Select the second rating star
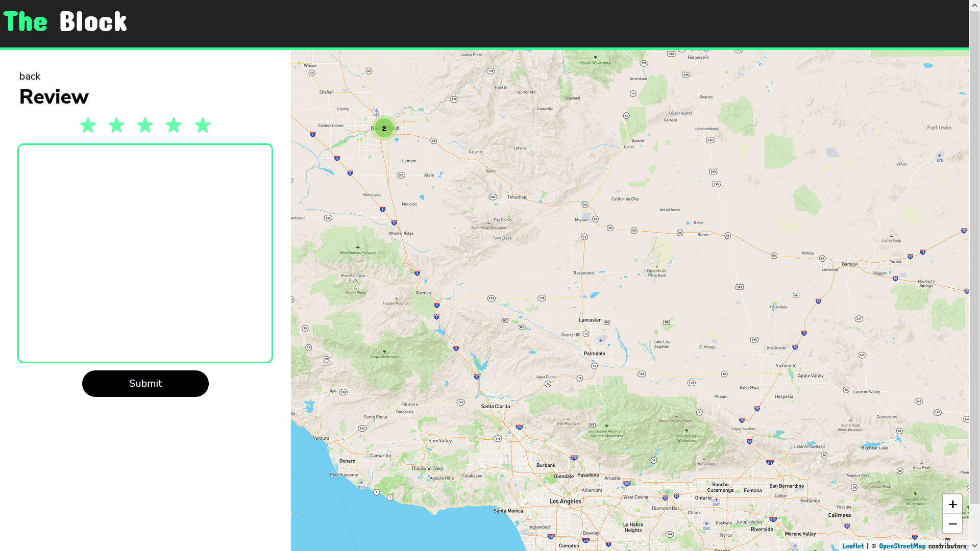Viewport: 980px width, 551px height. pos(116,125)
